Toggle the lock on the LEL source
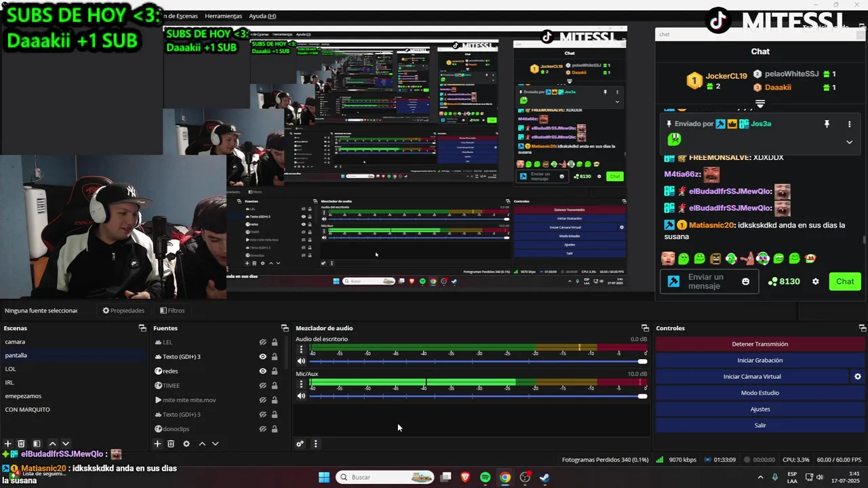 point(275,342)
